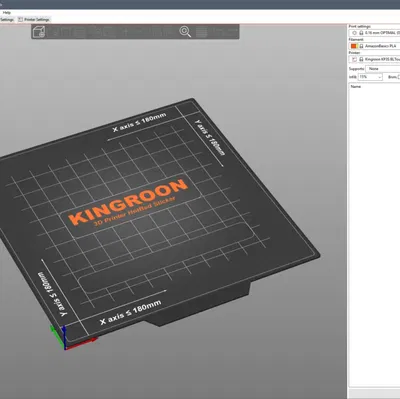
Task: Click the Print settings label
Action: coord(360,26)
